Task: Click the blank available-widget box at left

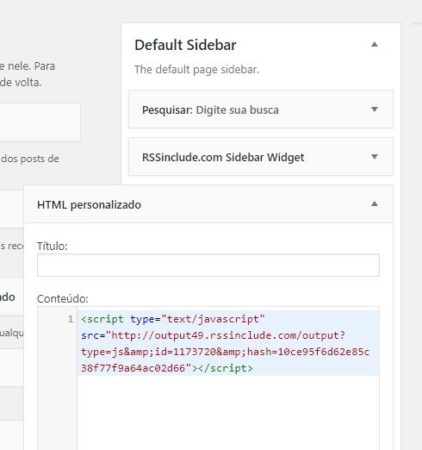Action: pos(40,122)
